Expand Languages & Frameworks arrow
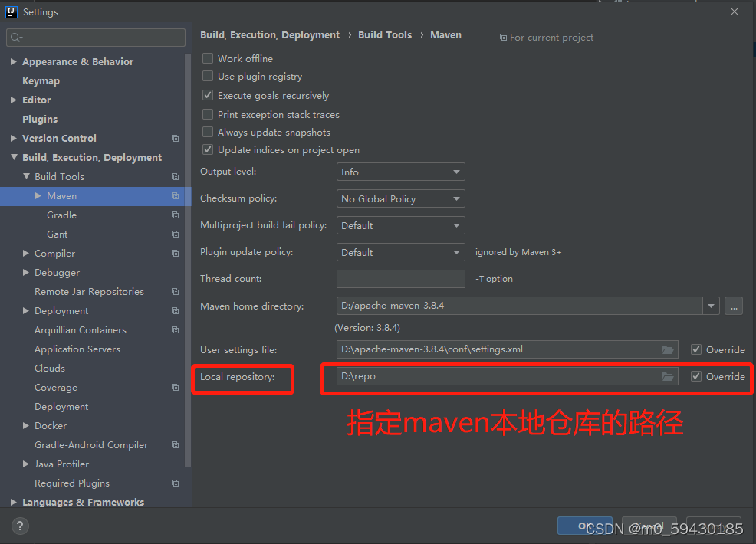 (14, 502)
